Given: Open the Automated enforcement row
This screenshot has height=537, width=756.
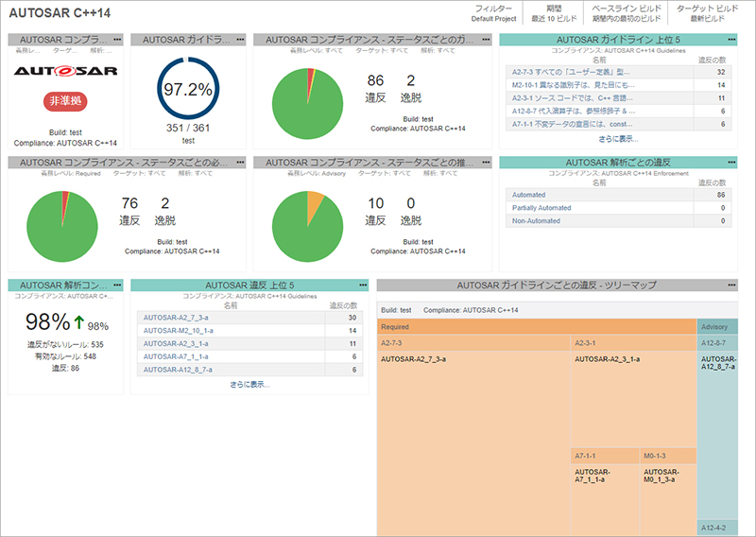Looking at the screenshot, I should [x=618, y=195].
